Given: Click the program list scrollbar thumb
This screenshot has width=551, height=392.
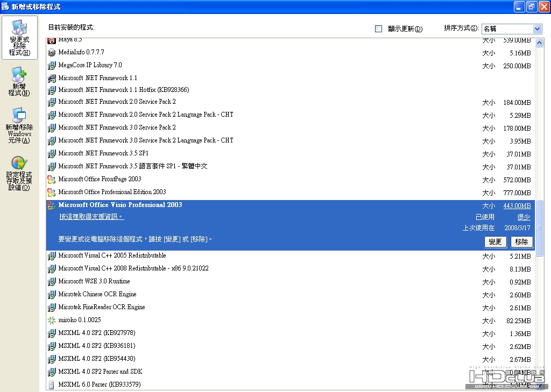Looking at the screenshot, I should coord(539,228).
